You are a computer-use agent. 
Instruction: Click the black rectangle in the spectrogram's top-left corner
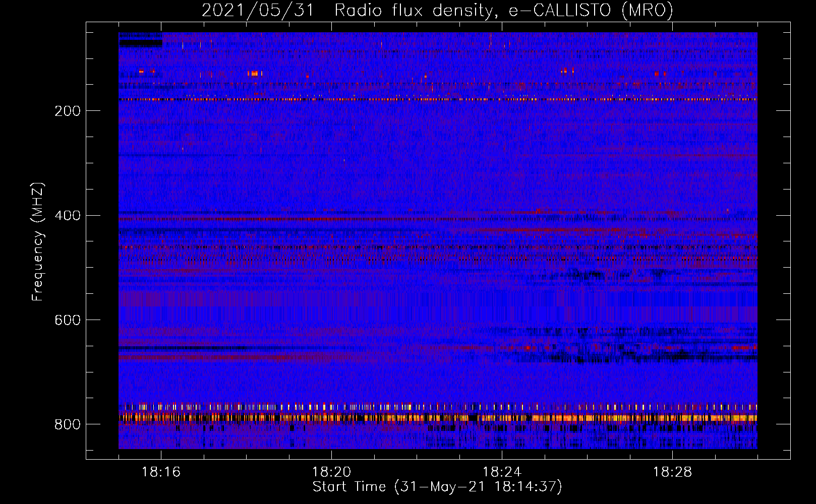pos(141,43)
